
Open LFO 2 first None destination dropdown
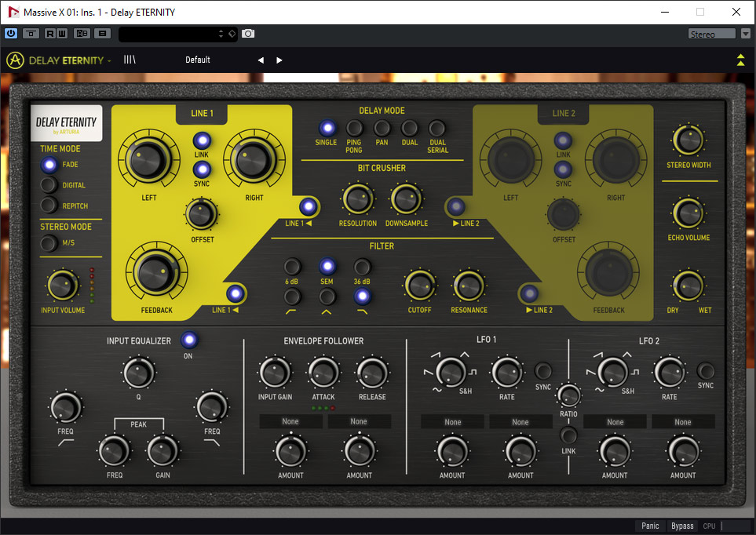pyautogui.click(x=615, y=422)
